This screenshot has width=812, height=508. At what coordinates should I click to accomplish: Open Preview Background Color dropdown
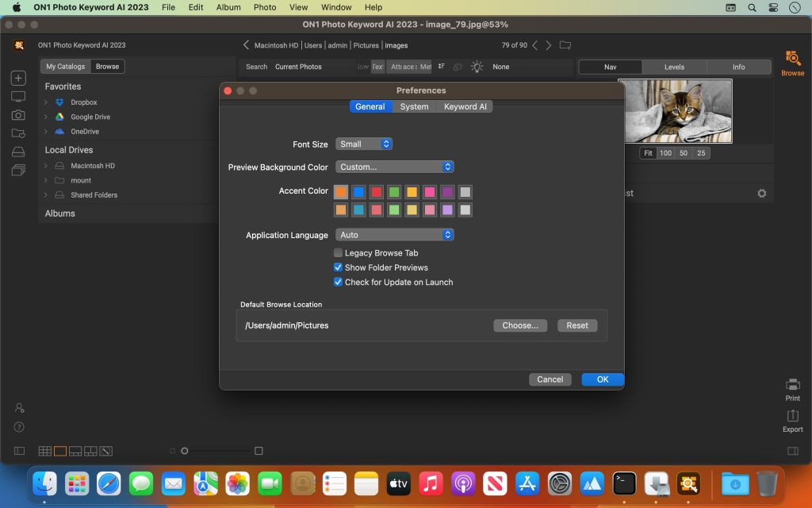point(394,167)
